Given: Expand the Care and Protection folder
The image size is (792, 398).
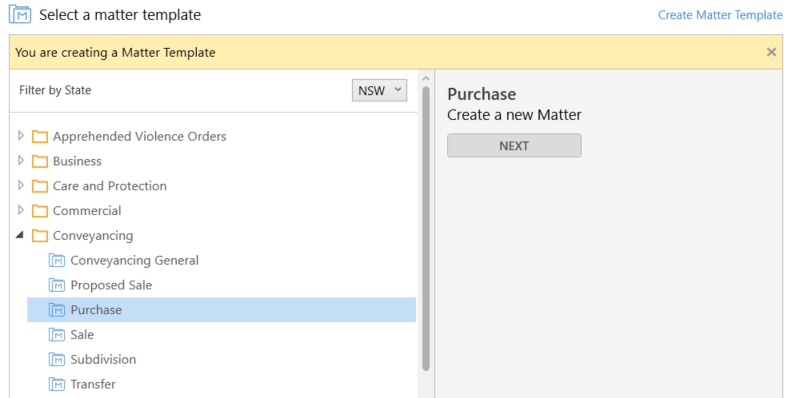Looking at the screenshot, I should coord(21,185).
